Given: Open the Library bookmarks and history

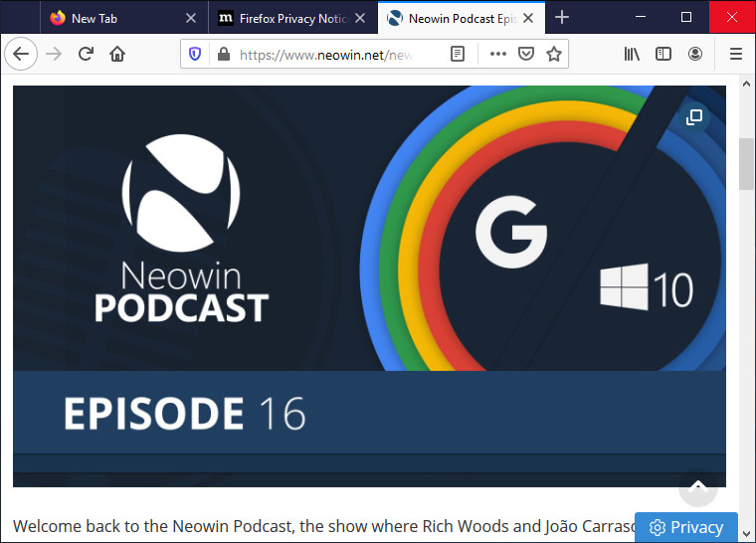Looking at the screenshot, I should click(x=632, y=54).
